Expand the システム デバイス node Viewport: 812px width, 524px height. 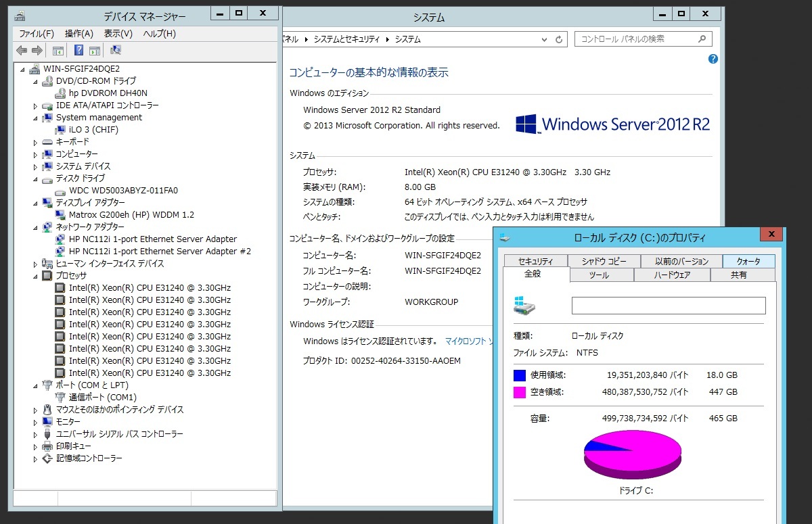click(x=36, y=166)
